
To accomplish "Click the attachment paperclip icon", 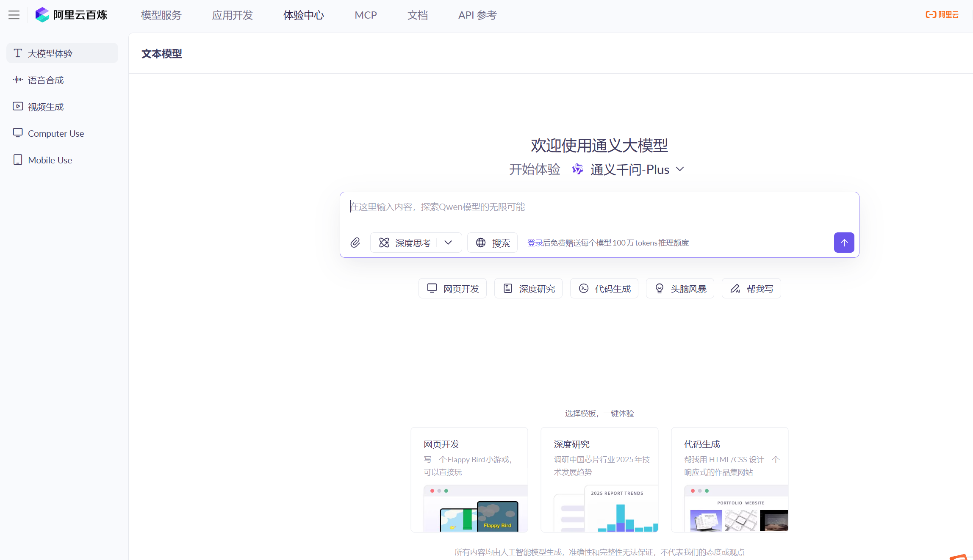I will (x=356, y=243).
